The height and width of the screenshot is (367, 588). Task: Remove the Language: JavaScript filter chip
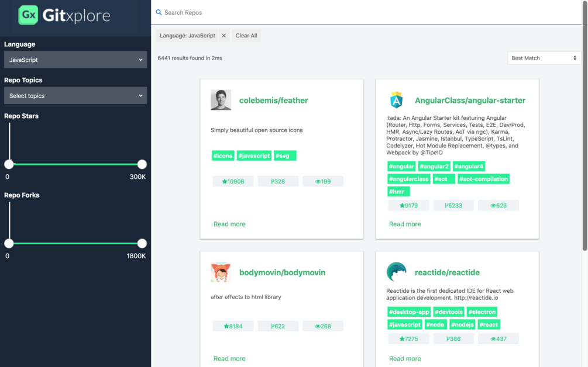pos(223,35)
